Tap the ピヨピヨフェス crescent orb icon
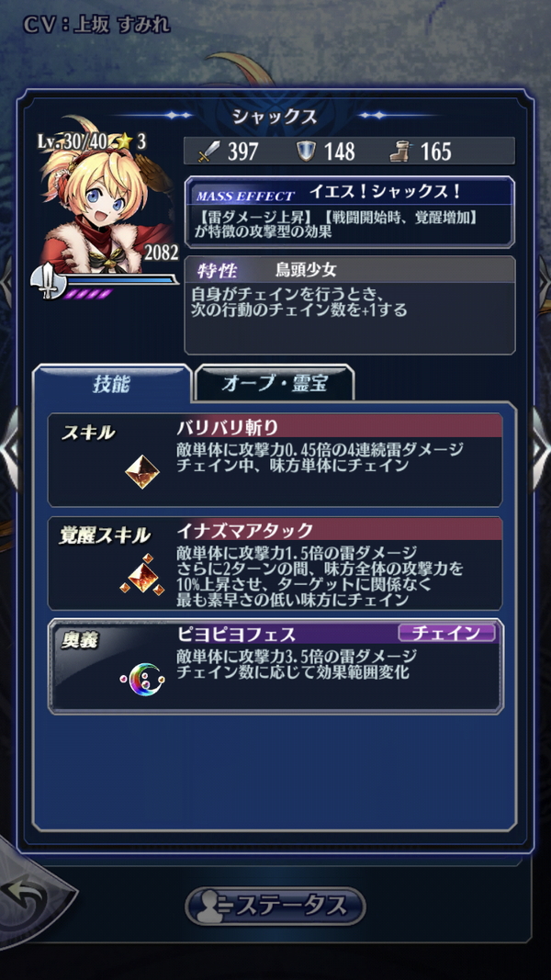The image size is (551, 980). coord(142,677)
